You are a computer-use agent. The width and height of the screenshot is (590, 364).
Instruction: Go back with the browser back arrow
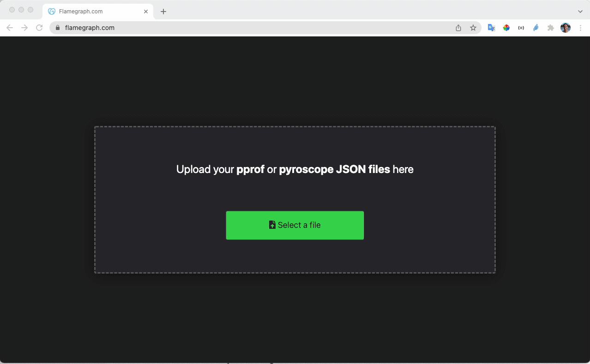(x=10, y=28)
